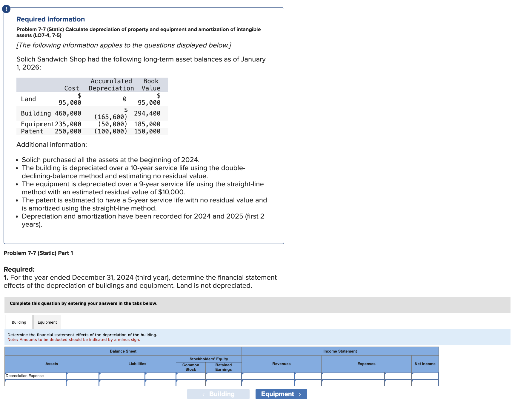The width and height of the screenshot is (532, 406).
Task: Click the Common Stock input cell
Action: point(191,376)
